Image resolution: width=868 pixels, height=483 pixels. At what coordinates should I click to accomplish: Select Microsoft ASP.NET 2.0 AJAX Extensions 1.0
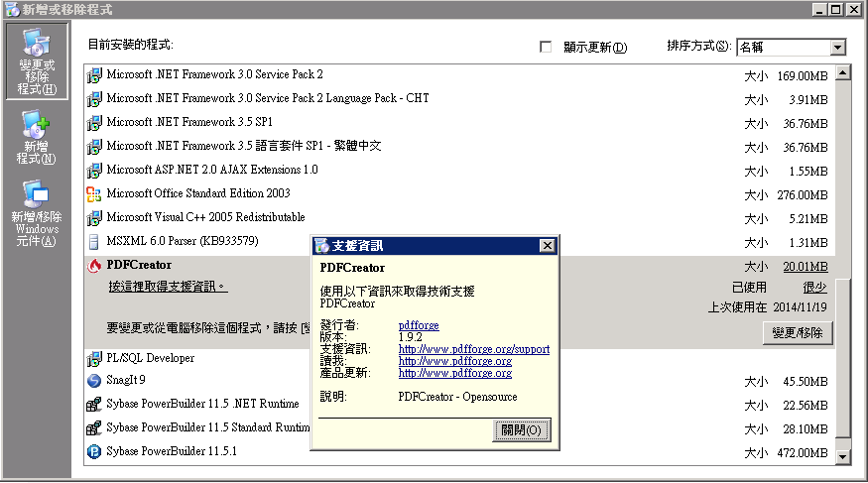(x=212, y=170)
